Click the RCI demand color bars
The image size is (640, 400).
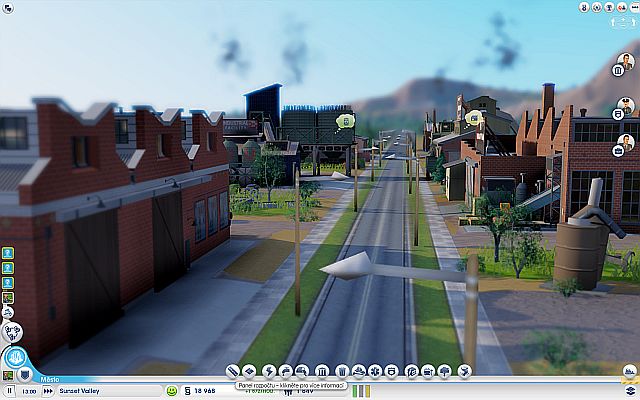(x=361, y=391)
